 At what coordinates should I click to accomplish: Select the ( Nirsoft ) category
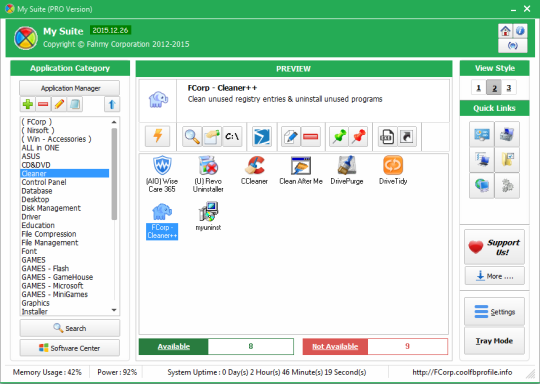point(38,130)
